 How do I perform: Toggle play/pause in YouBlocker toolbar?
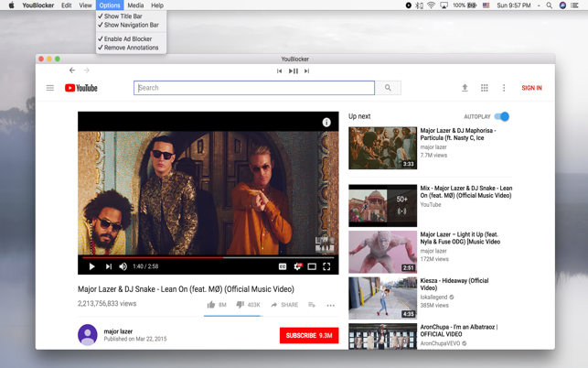tap(294, 71)
